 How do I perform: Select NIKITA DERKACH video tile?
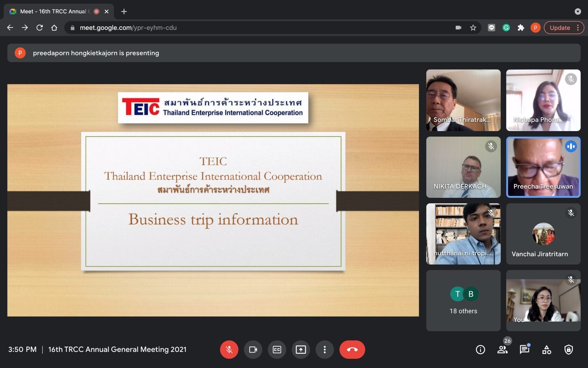tap(463, 167)
